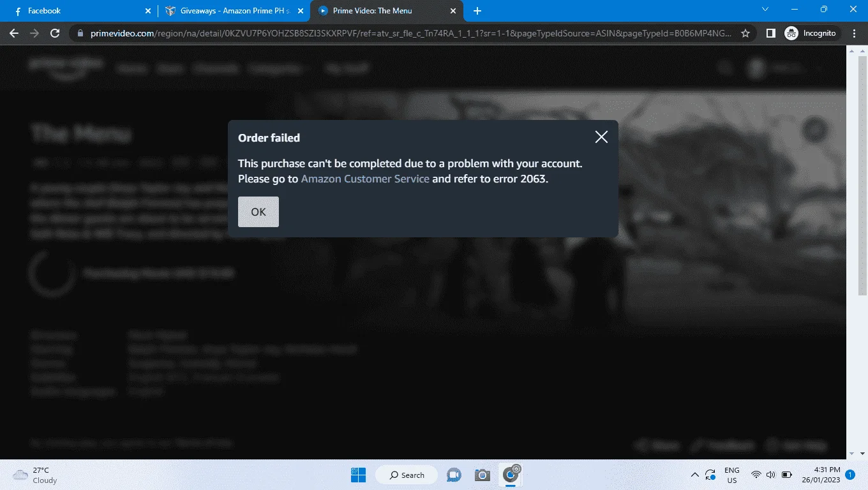The image size is (868, 490).
Task: Reload the current page
Action: (x=55, y=33)
